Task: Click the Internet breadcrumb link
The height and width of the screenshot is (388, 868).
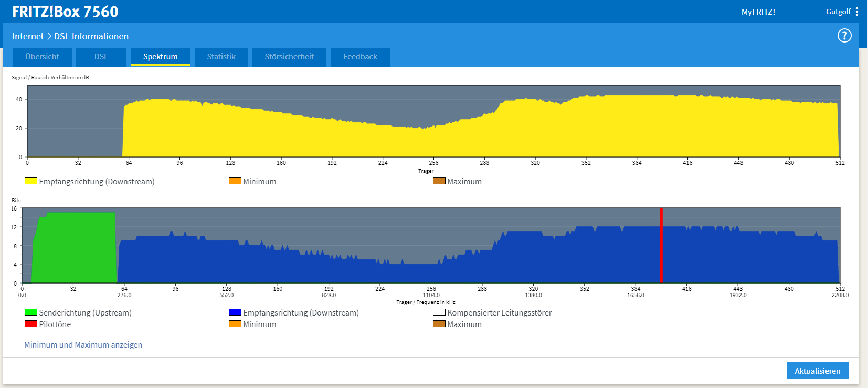Action: pos(28,36)
